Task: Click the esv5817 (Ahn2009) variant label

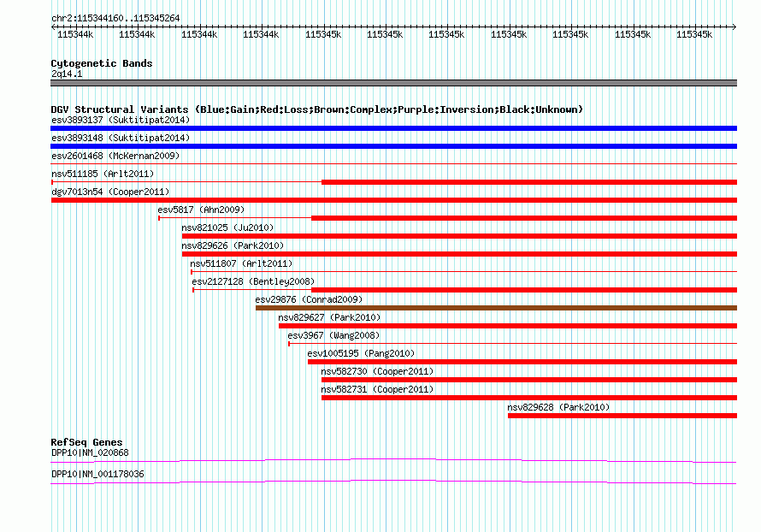Action: [x=201, y=210]
